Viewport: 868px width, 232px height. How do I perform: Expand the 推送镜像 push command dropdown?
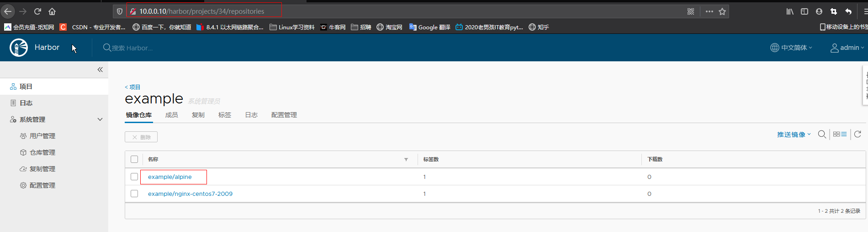pos(794,135)
